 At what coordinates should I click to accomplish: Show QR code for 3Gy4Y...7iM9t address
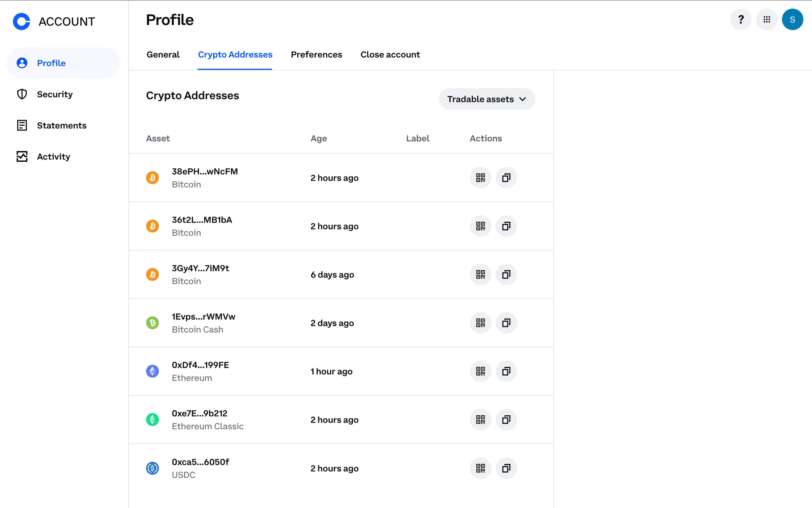[480, 274]
